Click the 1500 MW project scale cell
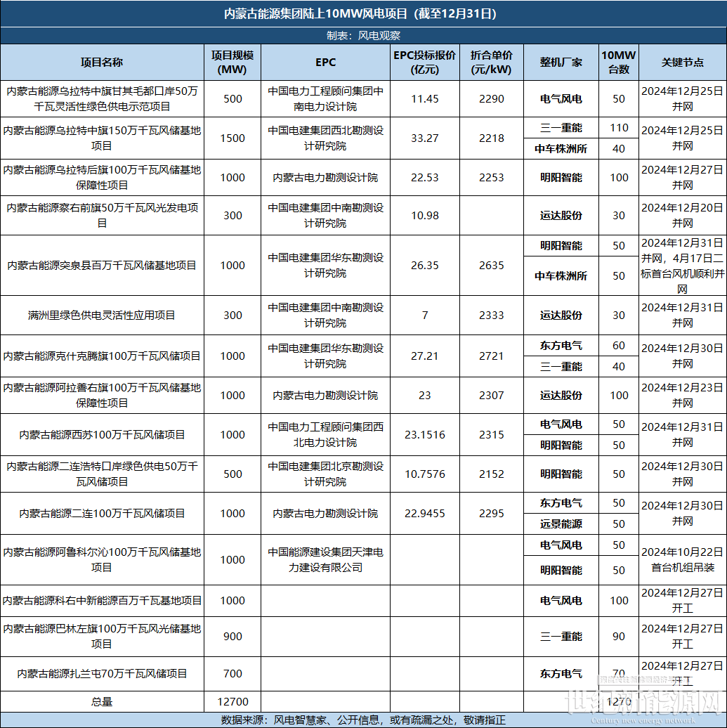 232,138
